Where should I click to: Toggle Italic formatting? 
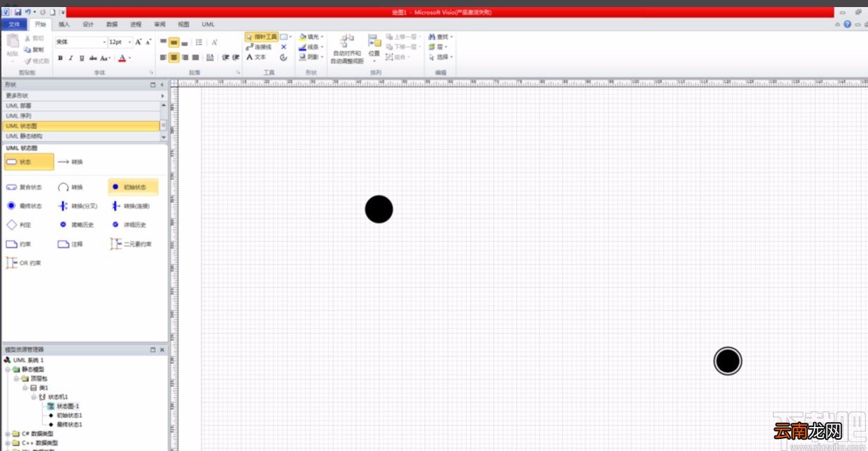click(71, 58)
